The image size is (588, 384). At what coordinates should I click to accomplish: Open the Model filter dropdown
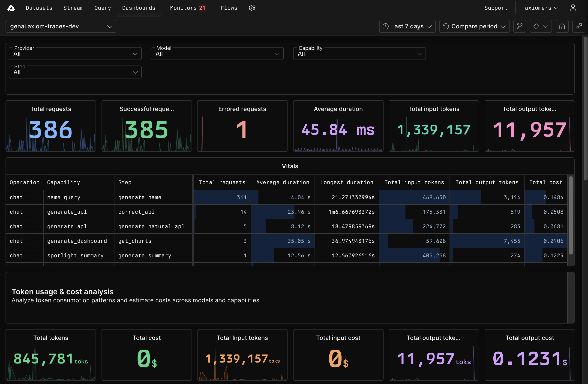217,53
